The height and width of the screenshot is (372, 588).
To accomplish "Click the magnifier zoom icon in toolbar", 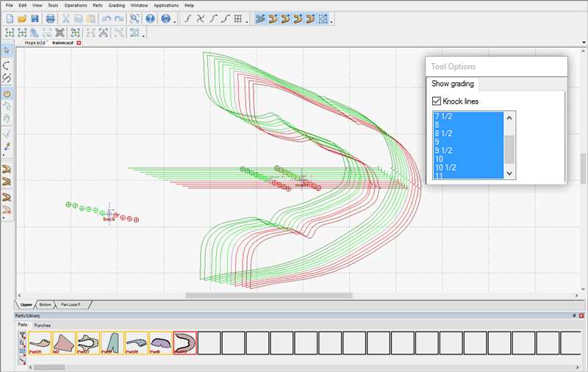I will 135,19.
